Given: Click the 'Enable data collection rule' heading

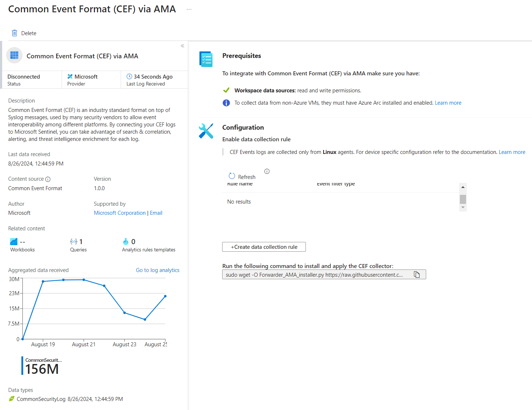Looking at the screenshot, I should [257, 139].
